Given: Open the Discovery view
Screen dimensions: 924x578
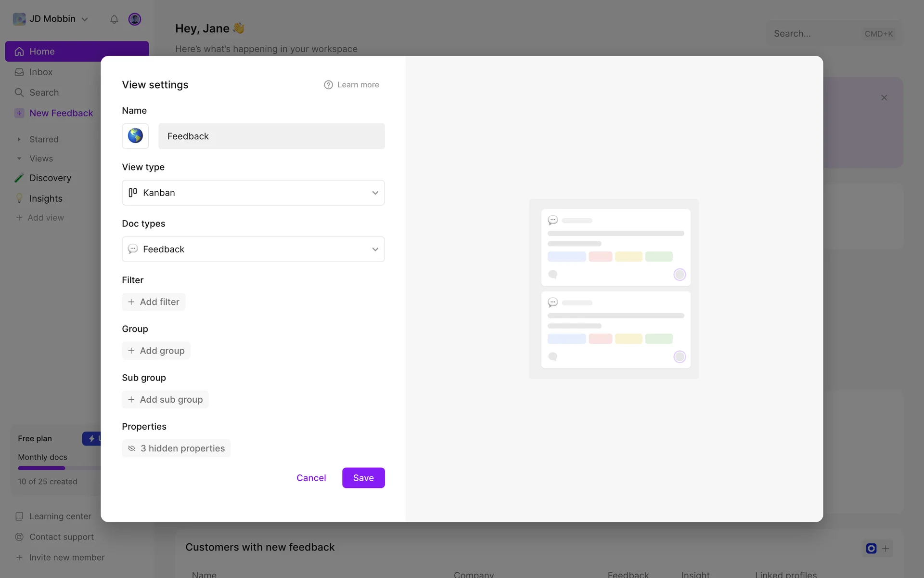Looking at the screenshot, I should pyautogui.click(x=50, y=178).
